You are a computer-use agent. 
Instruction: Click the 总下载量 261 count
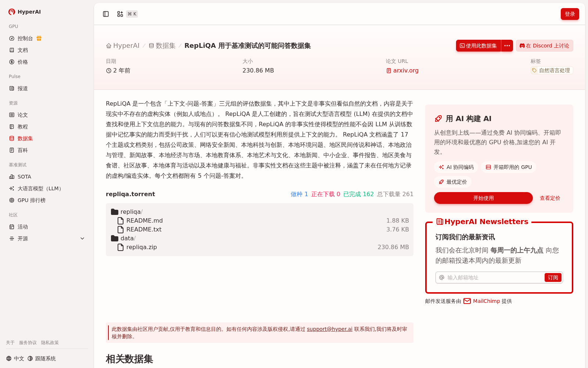point(395,194)
